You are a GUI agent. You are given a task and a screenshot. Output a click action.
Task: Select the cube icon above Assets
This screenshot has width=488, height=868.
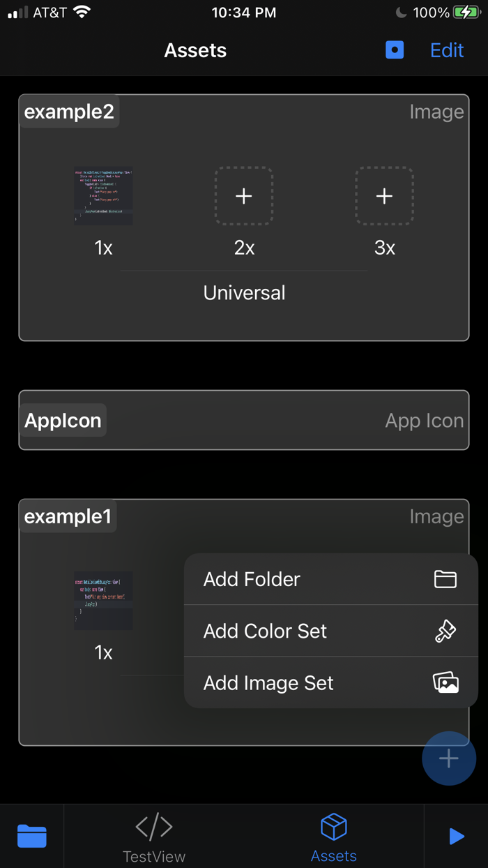click(x=333, y=827)
